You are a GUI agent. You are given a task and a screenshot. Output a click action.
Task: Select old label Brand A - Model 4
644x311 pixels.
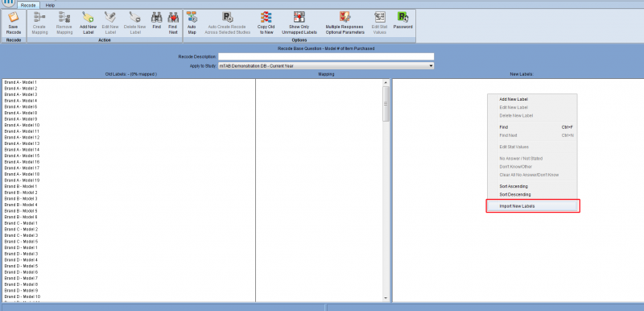21,101
